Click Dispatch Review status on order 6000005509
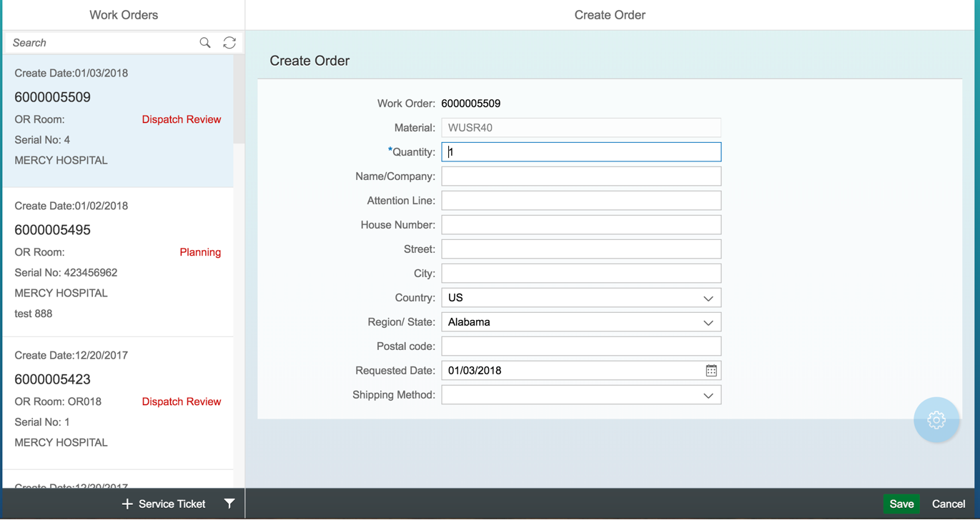This screenshot has width=980, height=520. [182, 119]
